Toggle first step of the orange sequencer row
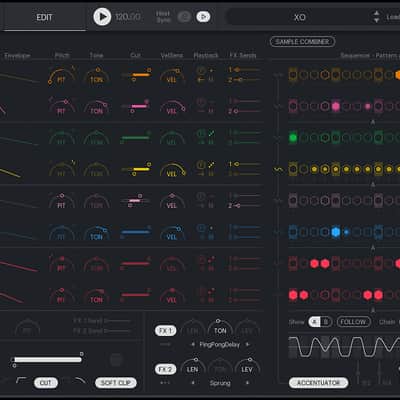Screen dimensions: 400x400 (293, 74)
